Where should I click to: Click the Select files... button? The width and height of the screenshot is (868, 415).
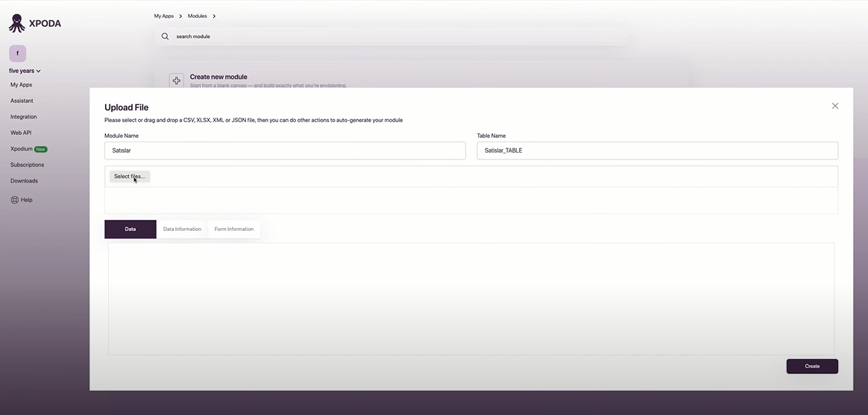click(130, 177)
